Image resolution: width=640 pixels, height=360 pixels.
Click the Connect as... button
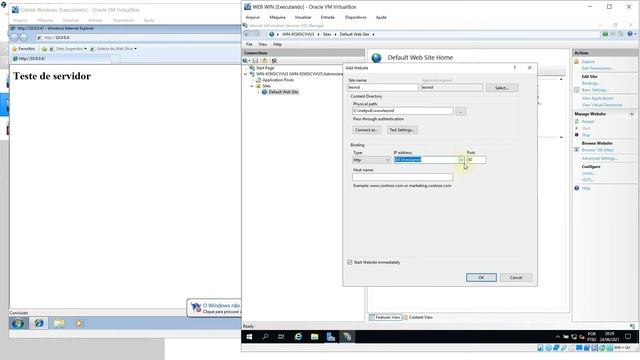click(x=366, y=130)
